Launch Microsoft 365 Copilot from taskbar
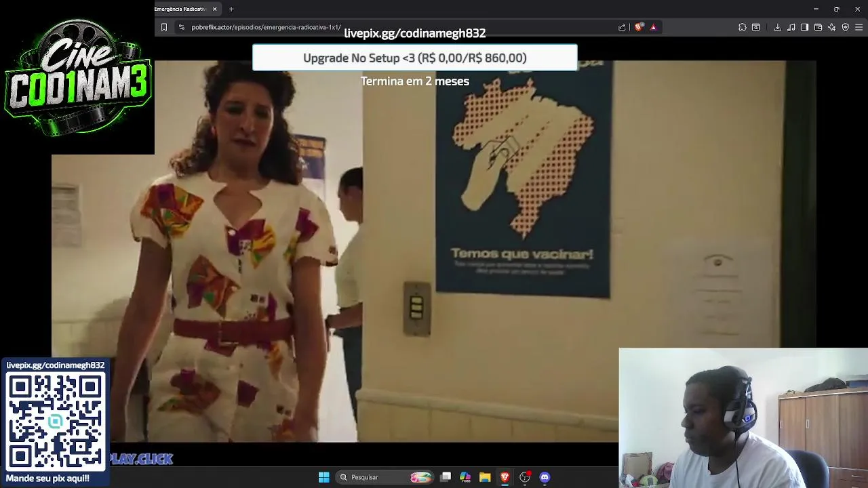The height and width of the screenshot is (488, 868). click(465, 477)
